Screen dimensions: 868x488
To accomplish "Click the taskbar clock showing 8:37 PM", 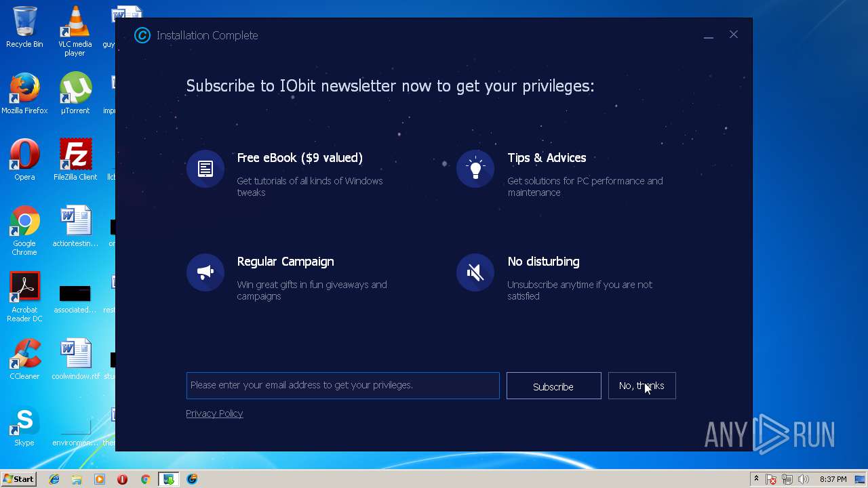I will click(x=833, y=479).
